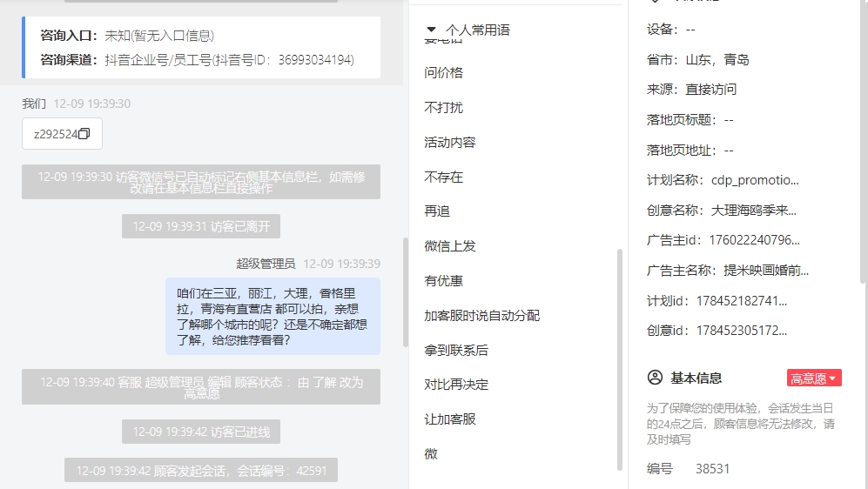Open the 高意愿 status dropdown
The width and height of the screenshot is (868, 489).
(x=814, y=378)
